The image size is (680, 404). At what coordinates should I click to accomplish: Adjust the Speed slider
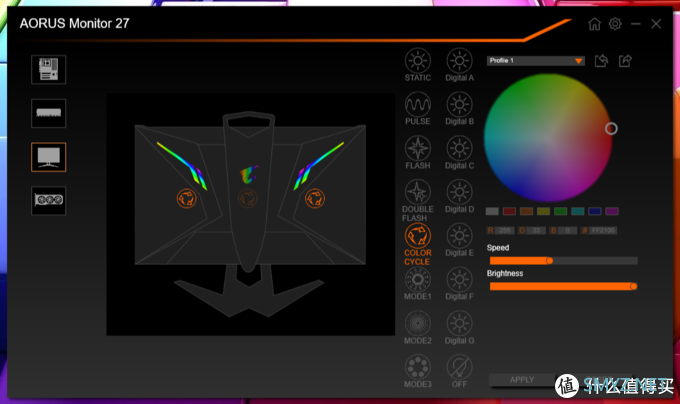click(x=563, y=261)
